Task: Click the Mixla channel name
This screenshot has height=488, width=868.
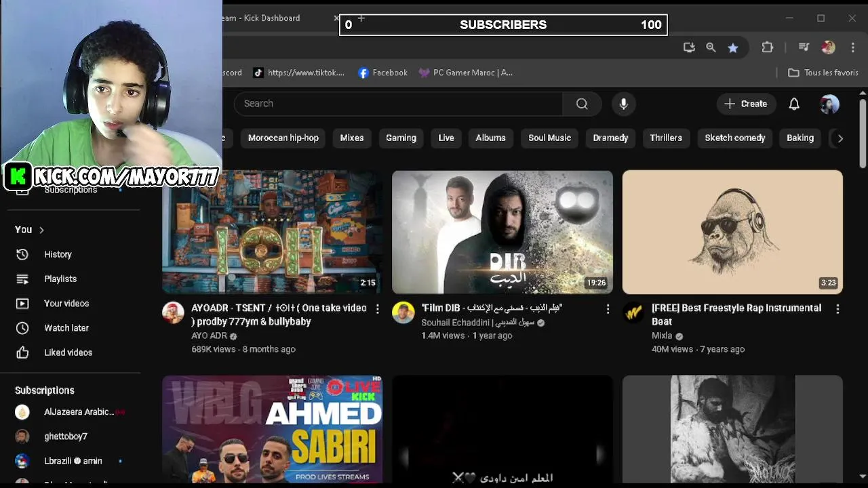Action: (662, 335)
